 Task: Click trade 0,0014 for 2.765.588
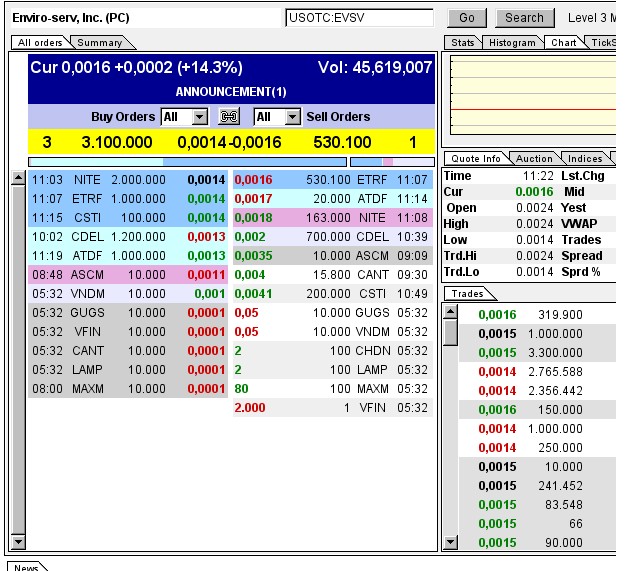point(537,372)
